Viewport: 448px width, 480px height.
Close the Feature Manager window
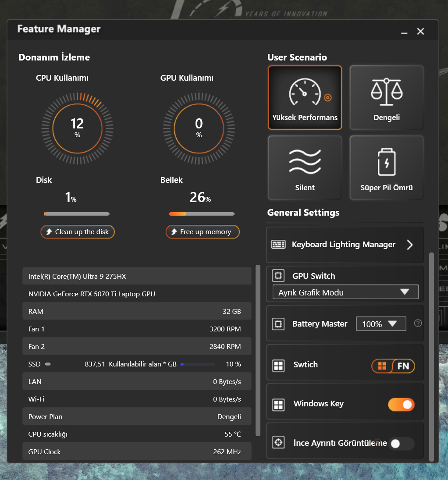(420, 32)
